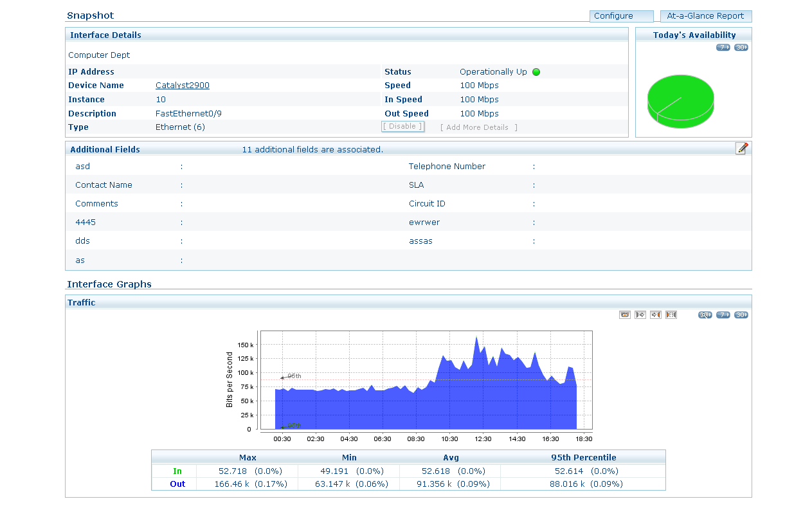This screenshot has height=517, width=812.
Task: Click Add More Details link
Action: tap(478, 127)
